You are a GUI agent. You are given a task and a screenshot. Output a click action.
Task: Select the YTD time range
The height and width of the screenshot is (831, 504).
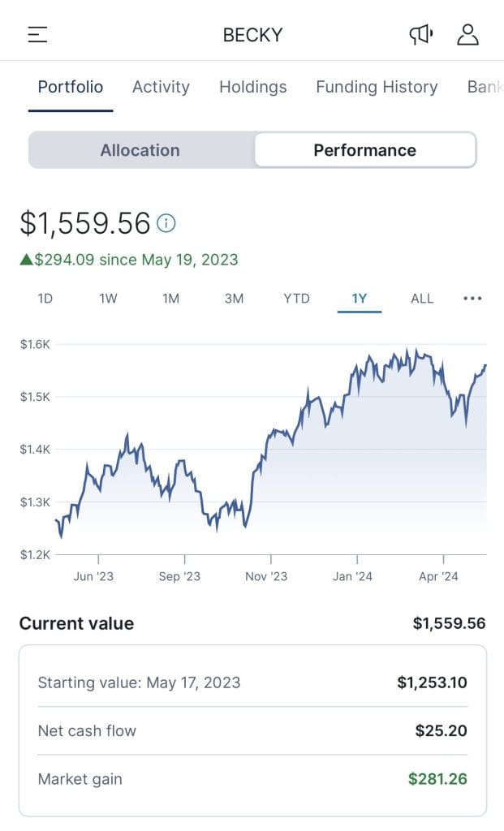[x=295, y=298]
